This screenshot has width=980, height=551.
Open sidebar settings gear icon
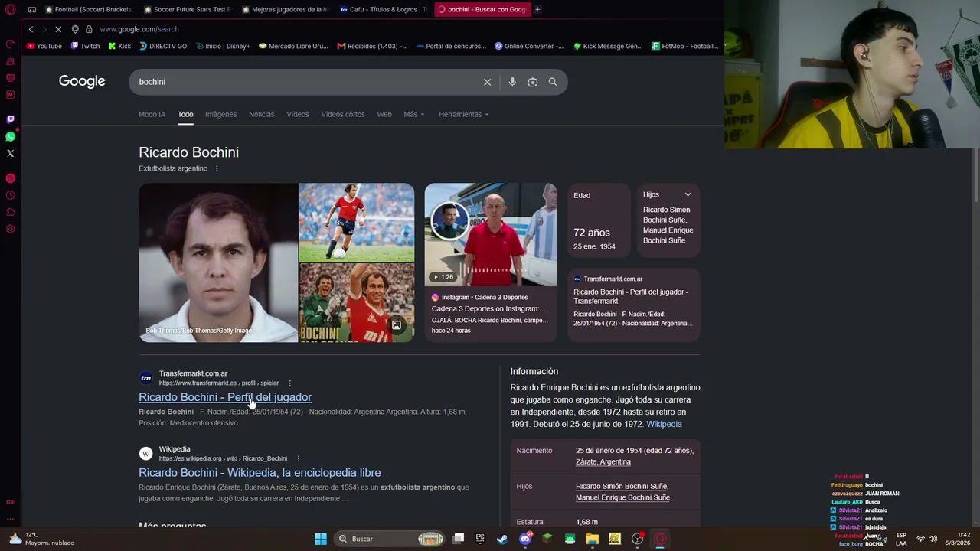10,229
